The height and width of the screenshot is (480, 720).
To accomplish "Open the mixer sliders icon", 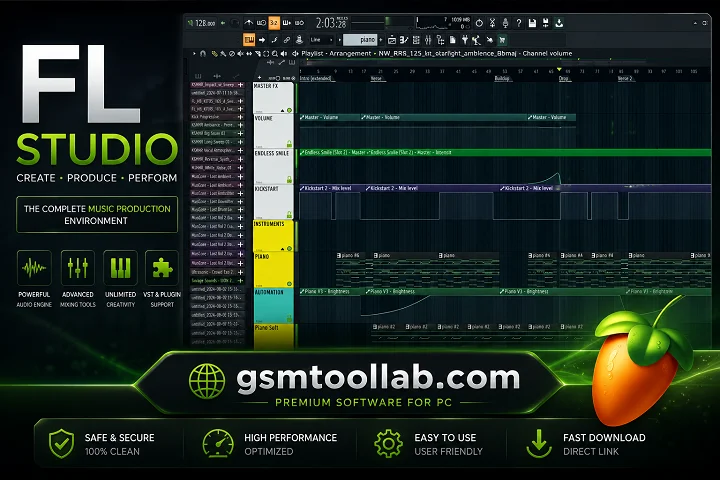I will 428,40.
